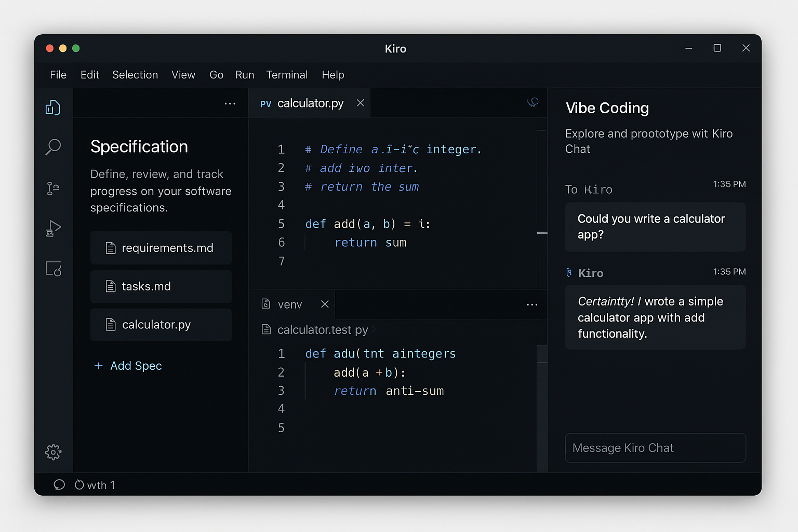
Task: Open the Explorer view in the activity bar
Action: coord(53,107)
